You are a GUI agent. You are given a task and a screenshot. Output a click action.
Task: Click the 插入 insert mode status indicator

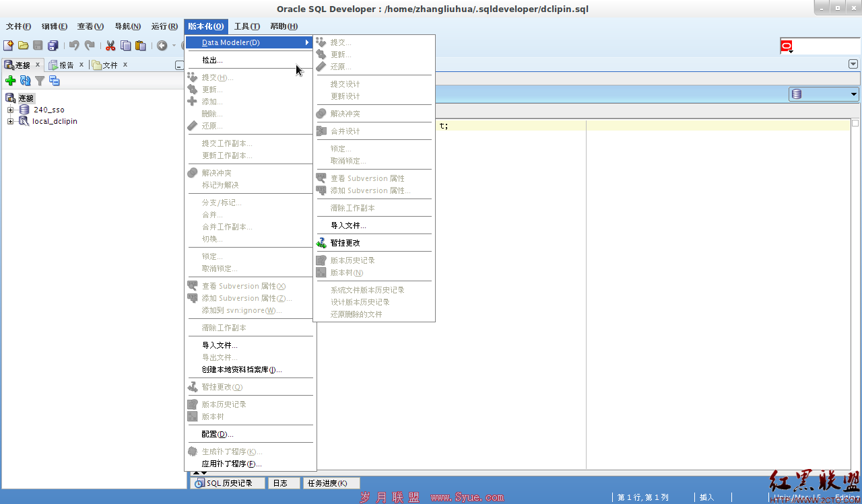pos(706,497)
